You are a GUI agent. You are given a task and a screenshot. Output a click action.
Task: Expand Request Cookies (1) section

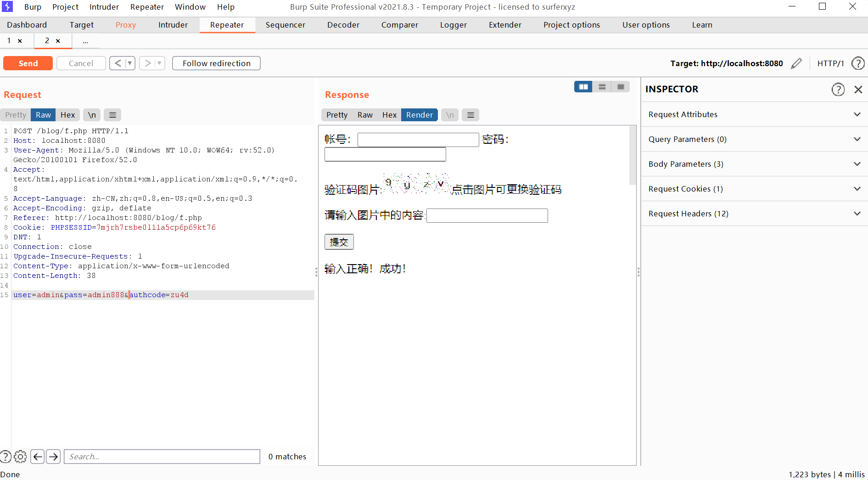(755, 189)
